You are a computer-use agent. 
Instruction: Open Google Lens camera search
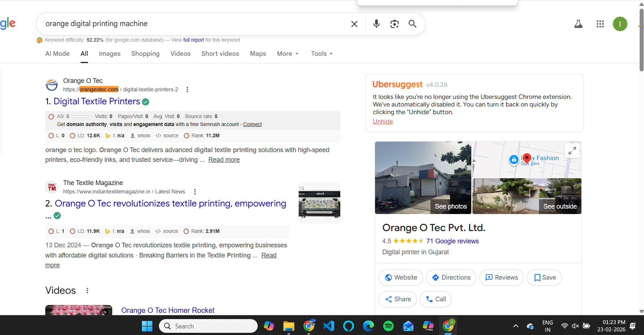pos(394,24)
